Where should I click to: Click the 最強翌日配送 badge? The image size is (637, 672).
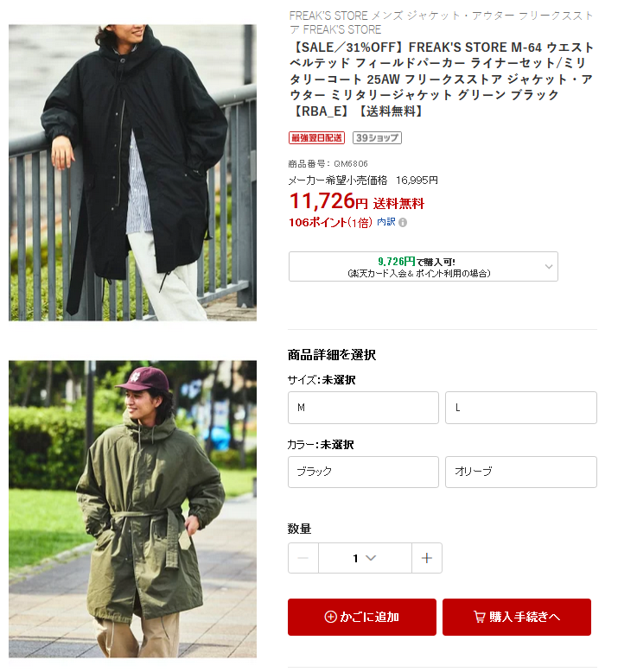316,138
